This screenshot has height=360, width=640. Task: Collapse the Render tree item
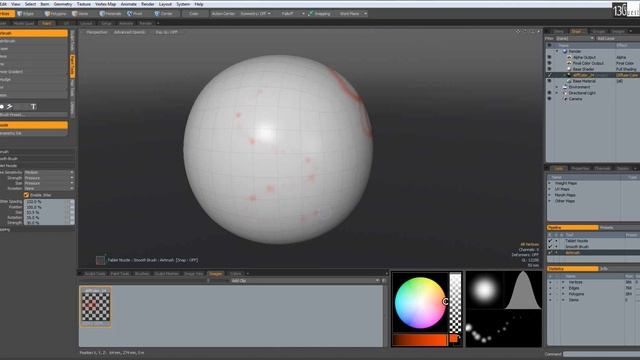click(557, 51)
